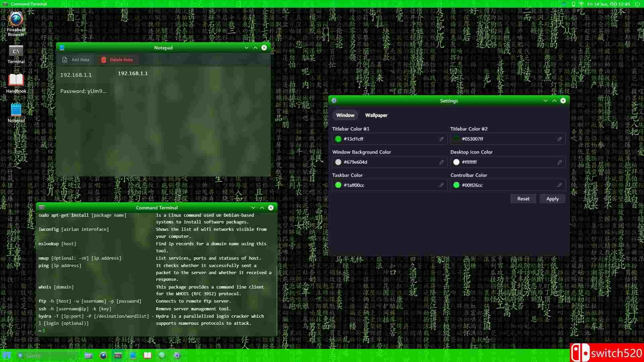Collapse the Notepad window using the down arrow

tap(246, 47)
